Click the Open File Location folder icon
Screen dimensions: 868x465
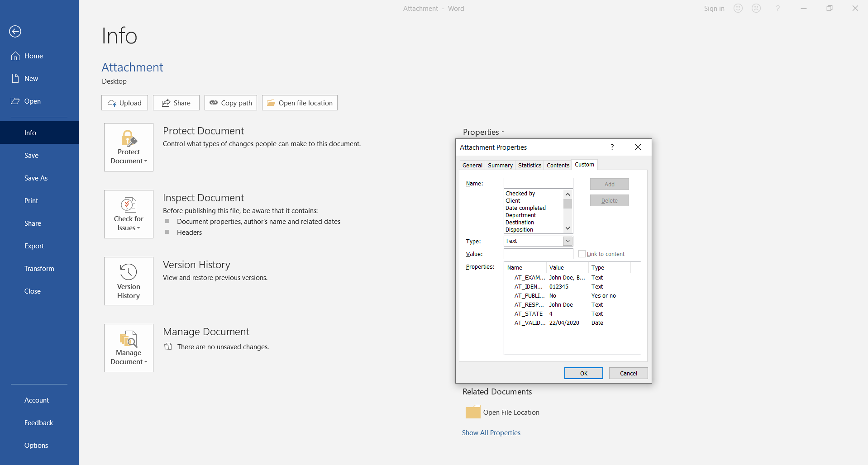pyautogui.click(x=472, y=412)
